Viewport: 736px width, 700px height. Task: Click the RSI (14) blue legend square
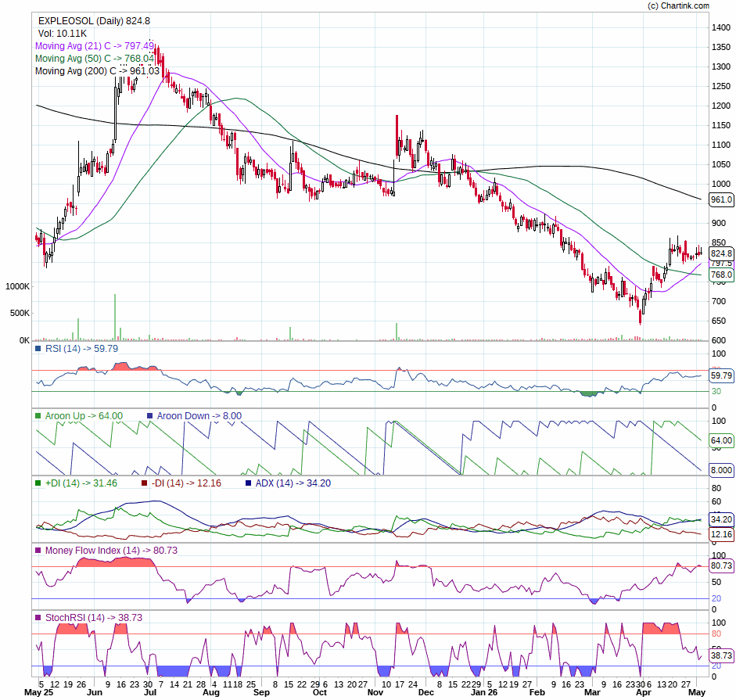pos(38,349)
